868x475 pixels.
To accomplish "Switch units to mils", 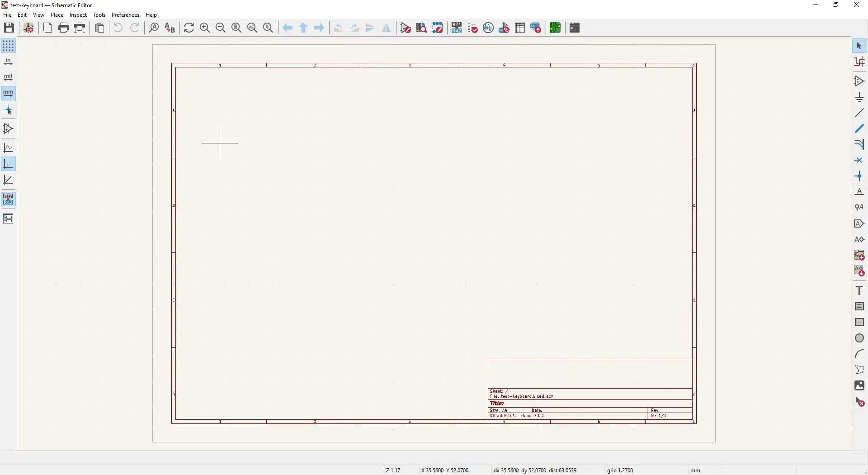I will (8, 78).
